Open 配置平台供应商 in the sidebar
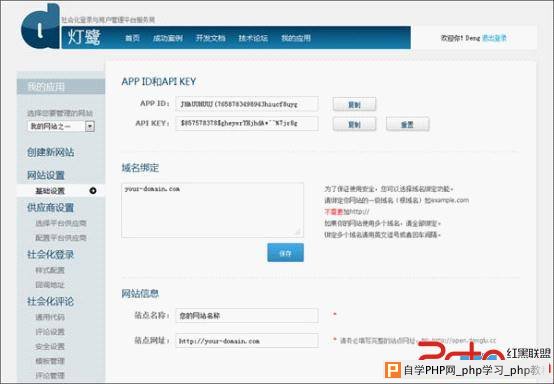Image resolution: width=554 pixels, height=384 pixels. (x=61, y=238)
